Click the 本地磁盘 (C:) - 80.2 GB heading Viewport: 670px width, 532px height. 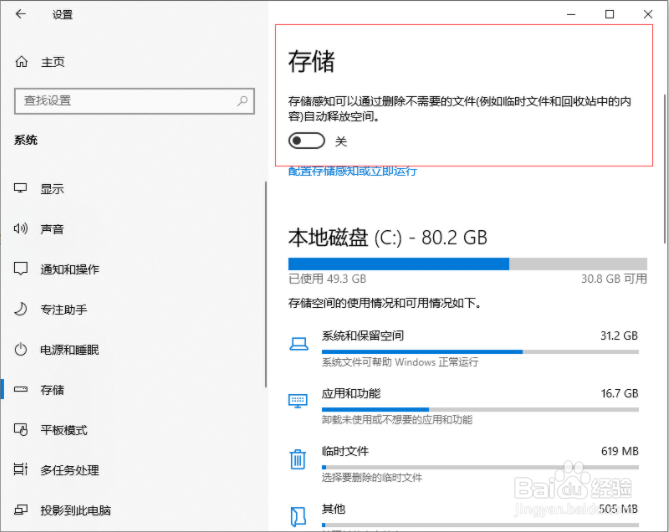(388, 238)
